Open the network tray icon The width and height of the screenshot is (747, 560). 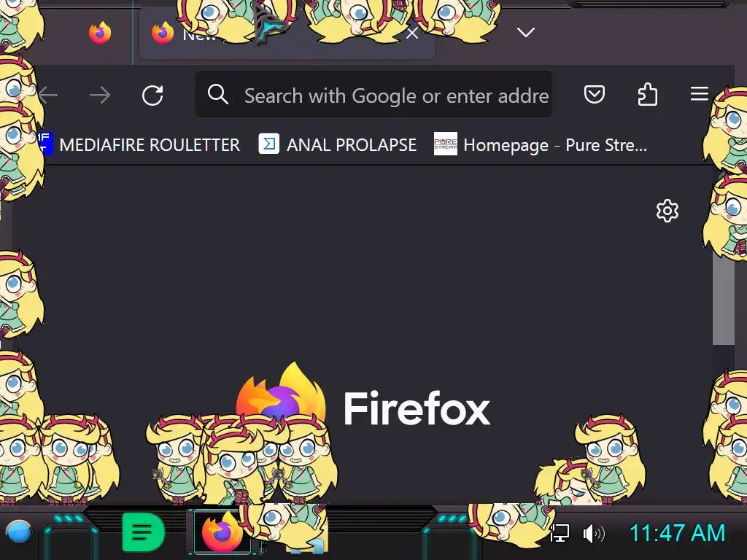coord(560,533)
